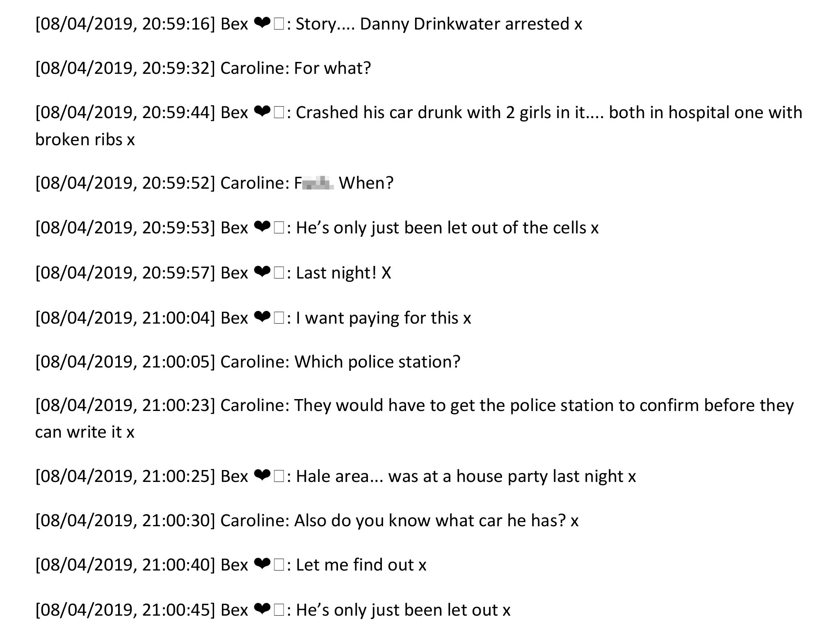Screen dimensions: 840x630
Task: Click 'Which police station?' text
Action: pos(377,362)
